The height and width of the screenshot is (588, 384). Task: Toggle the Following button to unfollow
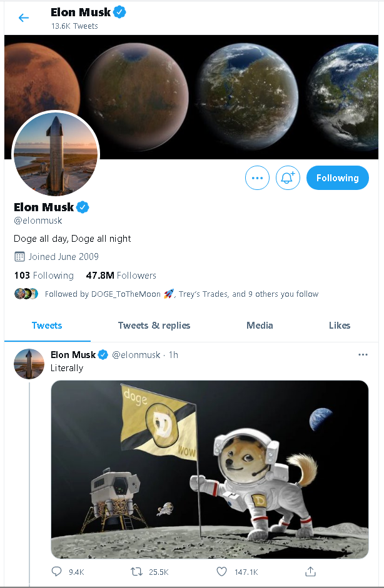point(337,178)
